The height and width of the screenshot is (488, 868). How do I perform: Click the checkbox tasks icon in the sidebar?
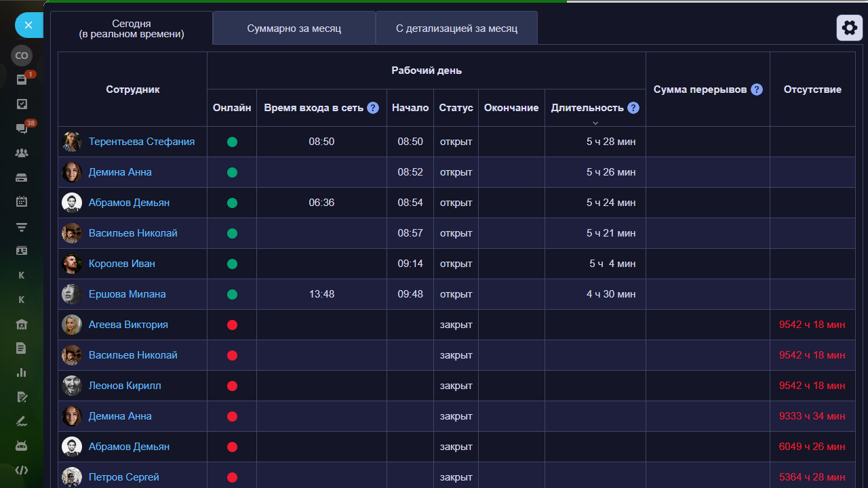coord(22,104)
